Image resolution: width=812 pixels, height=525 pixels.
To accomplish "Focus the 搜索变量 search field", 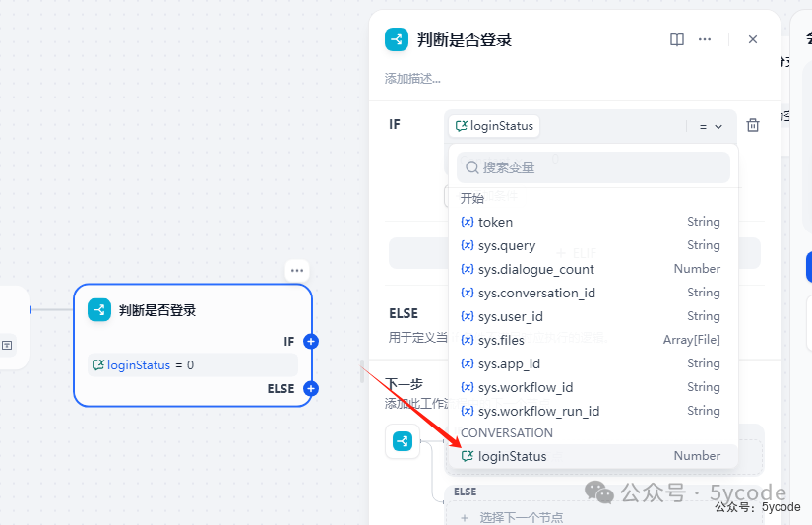I will [x=593, y=167].
